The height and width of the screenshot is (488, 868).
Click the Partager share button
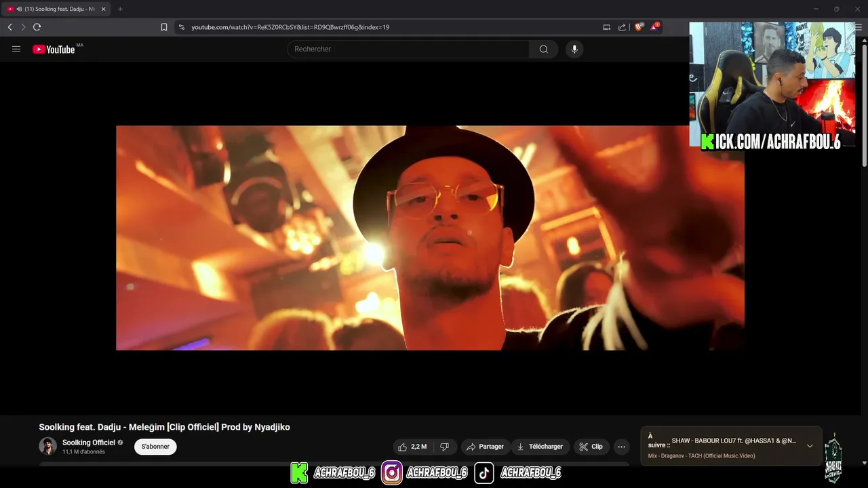484,447
